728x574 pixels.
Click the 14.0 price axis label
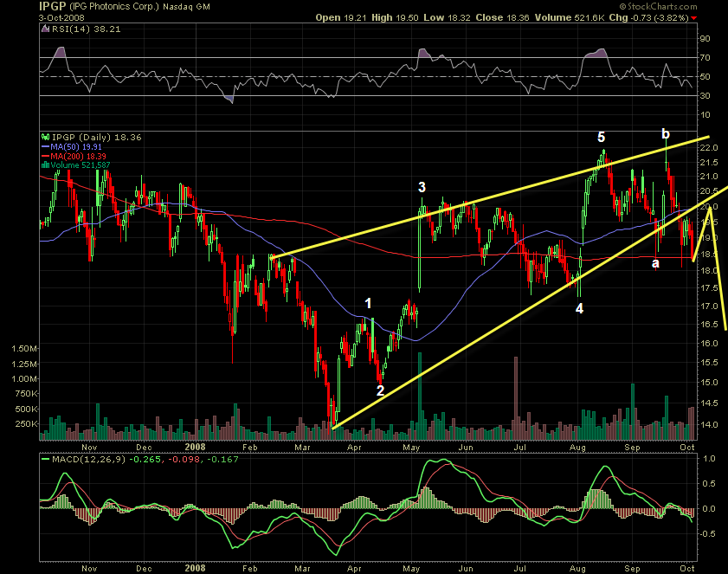709,425
